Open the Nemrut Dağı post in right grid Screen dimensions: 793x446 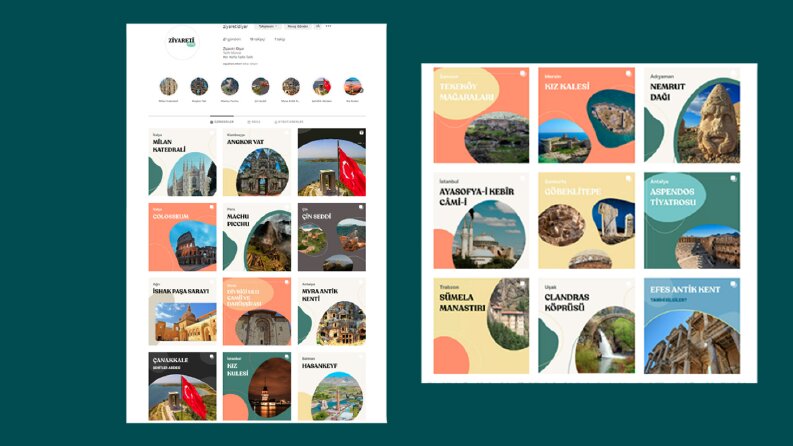692,115
